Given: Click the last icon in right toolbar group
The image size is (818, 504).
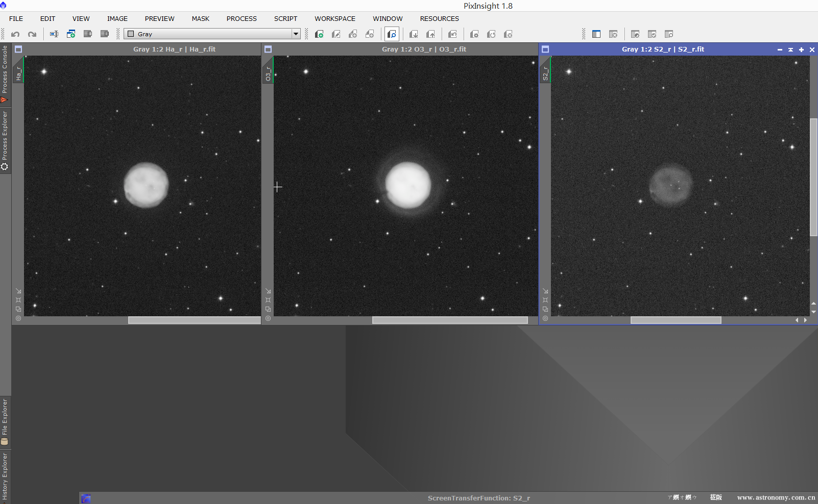Looking at the screenshot, I should pyautogui.click(x=669, y=34).
